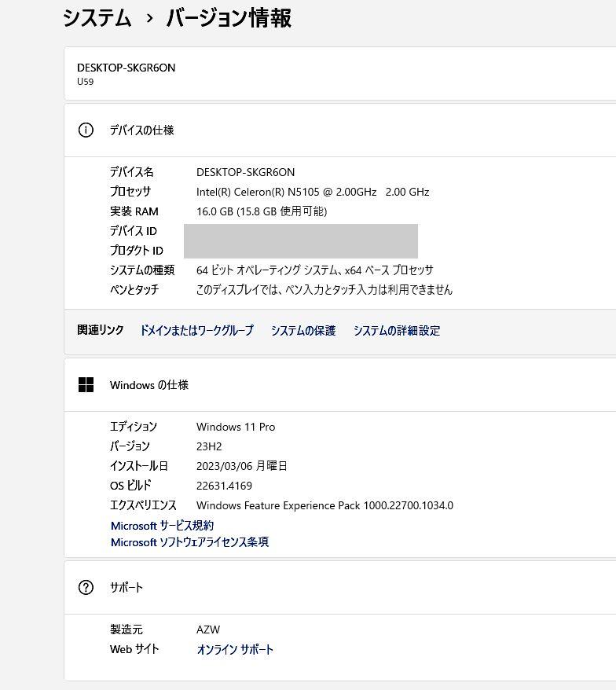Click the OS build number 22631.4169
This screenshot has height=690, width=616.
click(224, 486)
